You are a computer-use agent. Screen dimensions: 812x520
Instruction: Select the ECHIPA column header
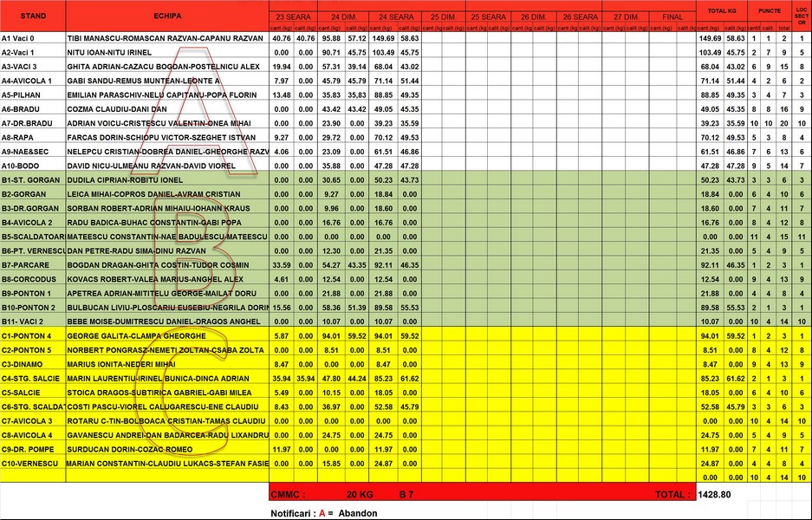coord(167,16)
